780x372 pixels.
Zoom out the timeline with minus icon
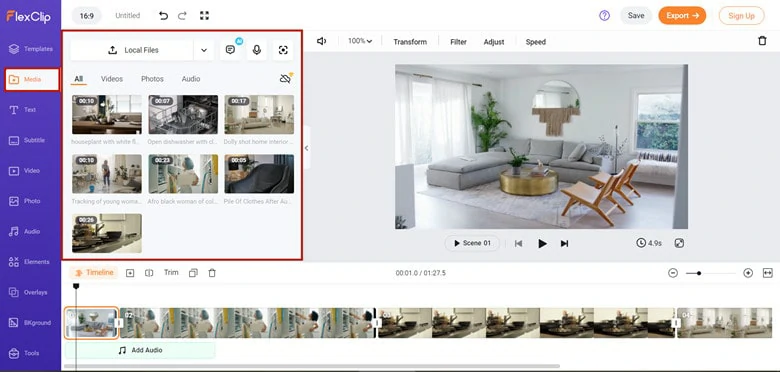click(x=673, y=273)
